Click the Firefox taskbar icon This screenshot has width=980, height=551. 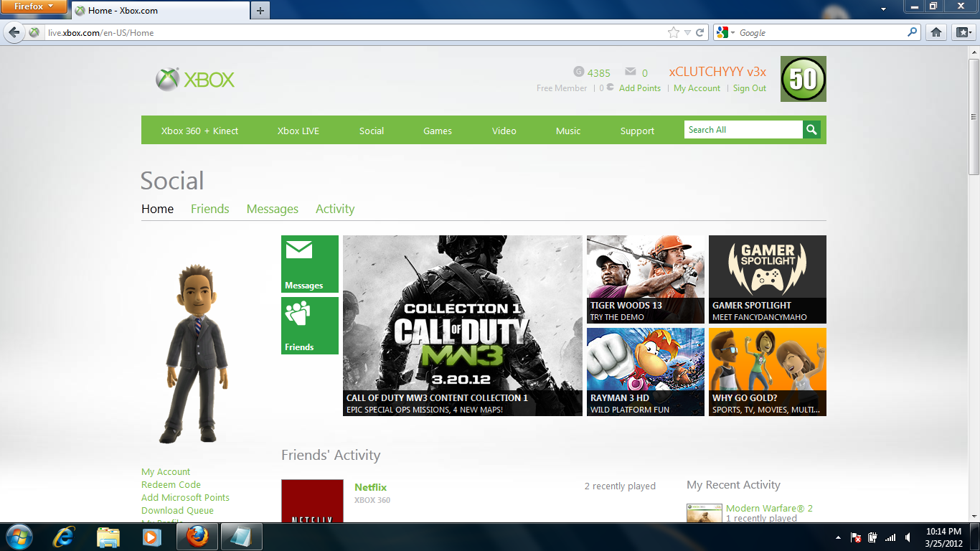(197, 537)
